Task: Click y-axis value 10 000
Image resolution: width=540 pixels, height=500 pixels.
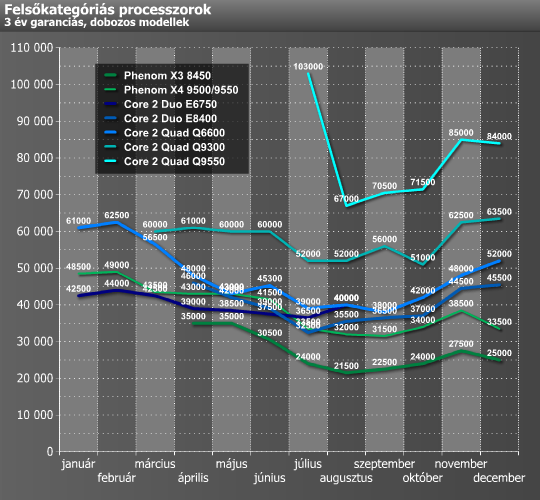Action: point(35,415)
